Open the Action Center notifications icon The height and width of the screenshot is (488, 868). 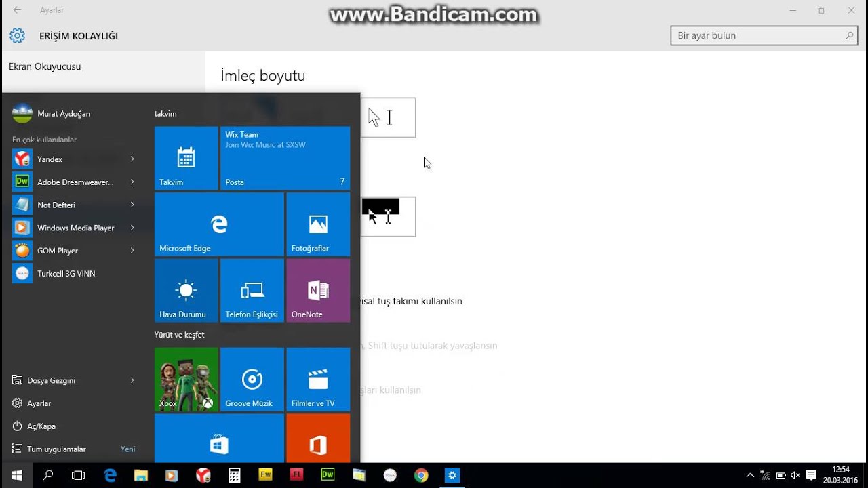click(811, 476)
